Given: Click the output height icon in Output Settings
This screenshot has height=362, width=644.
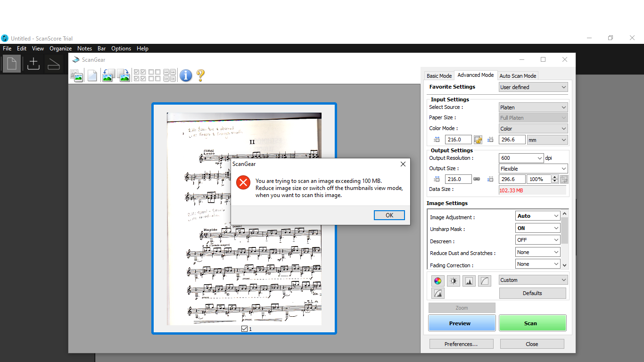Looking at the screenshot, I should 491,179.
